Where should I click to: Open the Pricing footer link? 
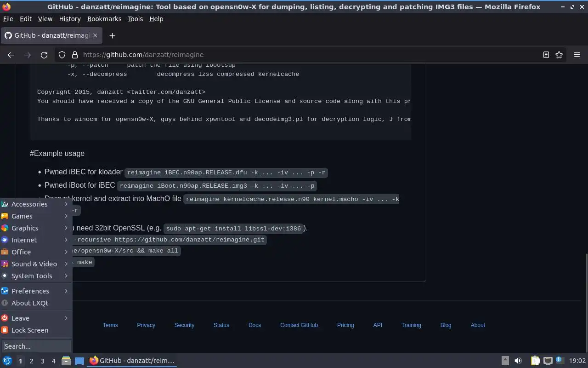345,325
